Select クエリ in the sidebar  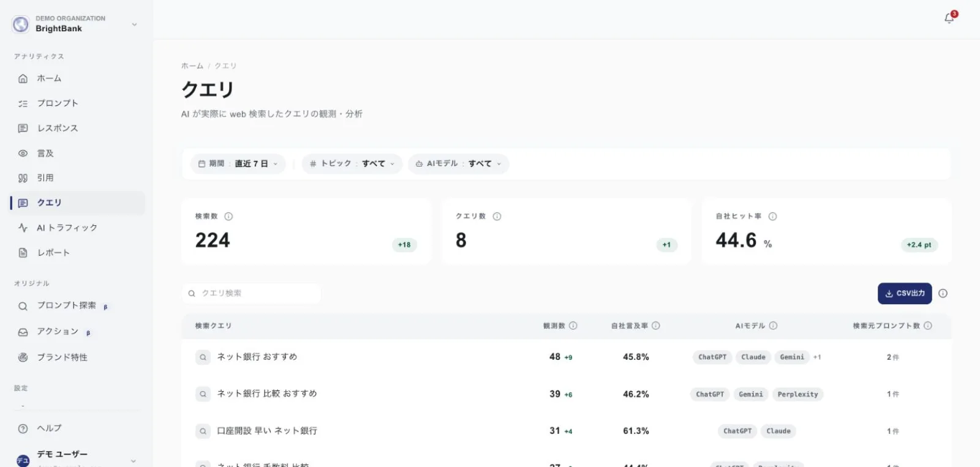coord(78,203)
